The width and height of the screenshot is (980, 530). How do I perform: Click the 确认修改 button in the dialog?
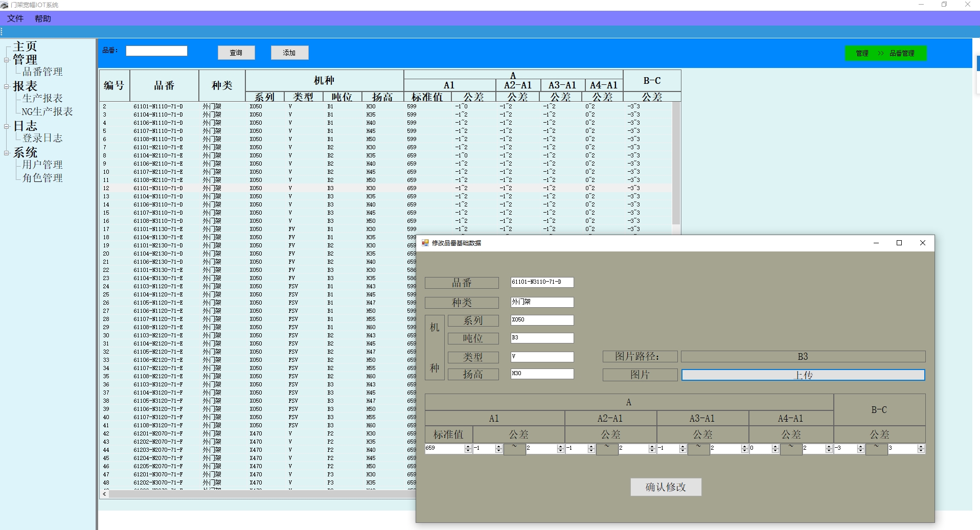tap(666, 487)
